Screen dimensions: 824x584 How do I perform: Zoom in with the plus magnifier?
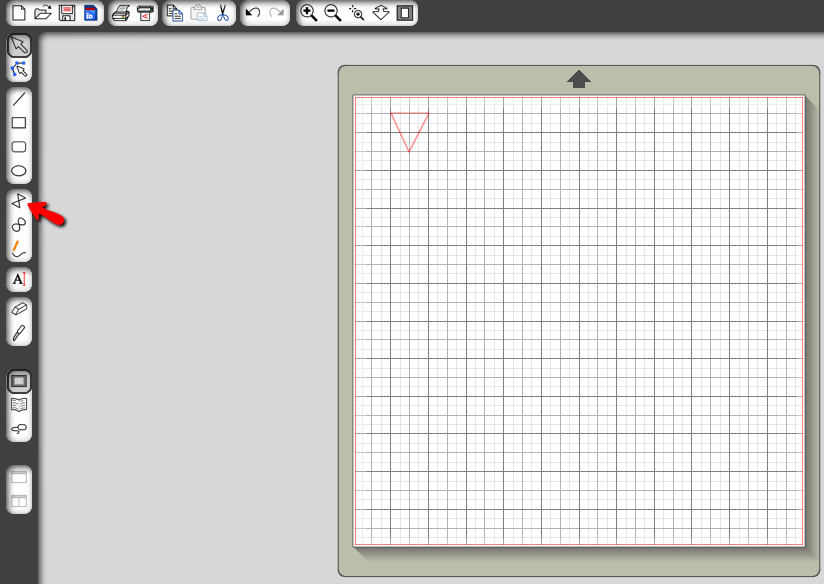click(x=308, y=13)
